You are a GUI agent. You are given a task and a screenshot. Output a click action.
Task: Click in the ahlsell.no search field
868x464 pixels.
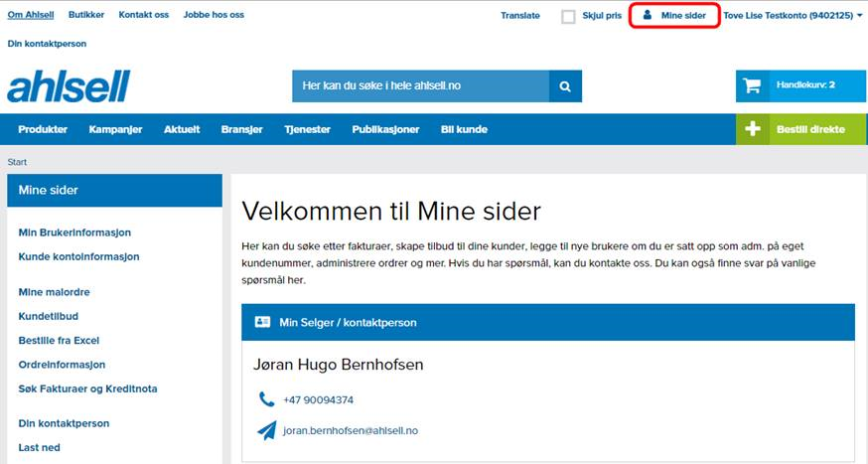pos(421,86)
